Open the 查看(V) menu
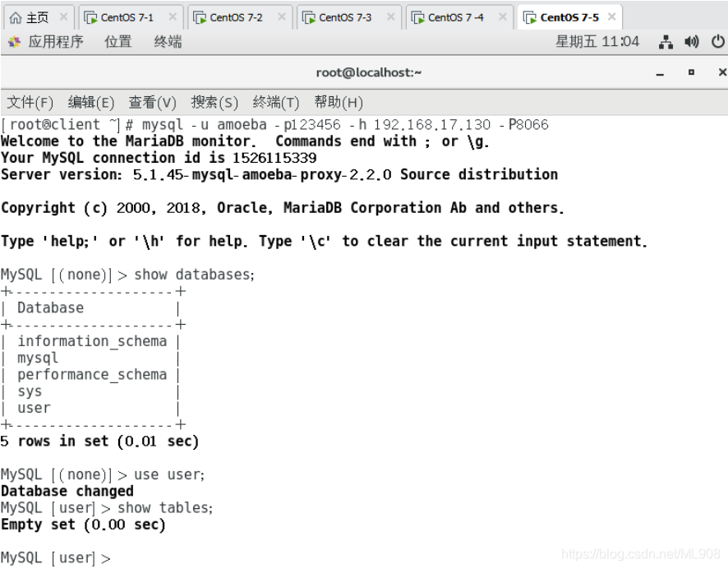Screen dimensions: 728x569 point(152,102)
